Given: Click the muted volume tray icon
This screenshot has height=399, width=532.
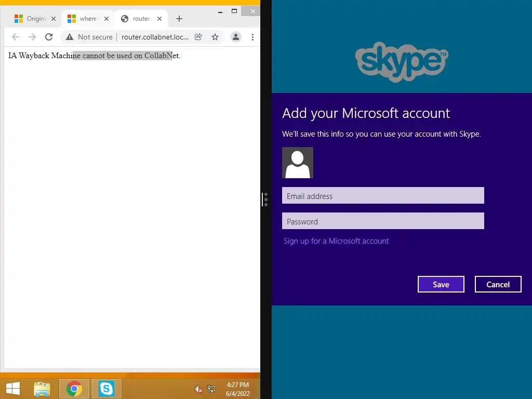Looking at the screenshot, I should pos(198,389).
